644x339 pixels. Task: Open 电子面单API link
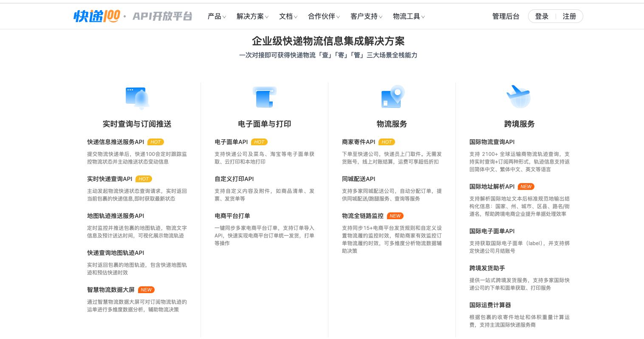coord(231,142)
